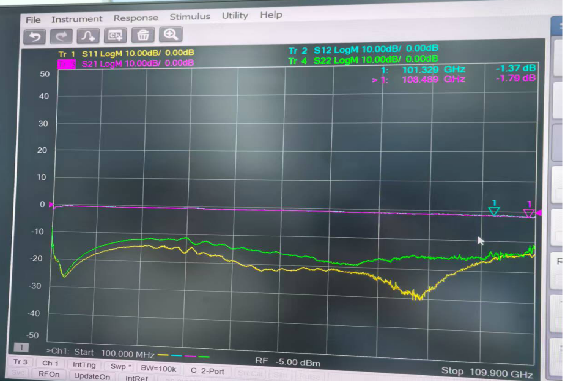
Task: Click the trash delete toolbar icon
Action: point(142,35)
